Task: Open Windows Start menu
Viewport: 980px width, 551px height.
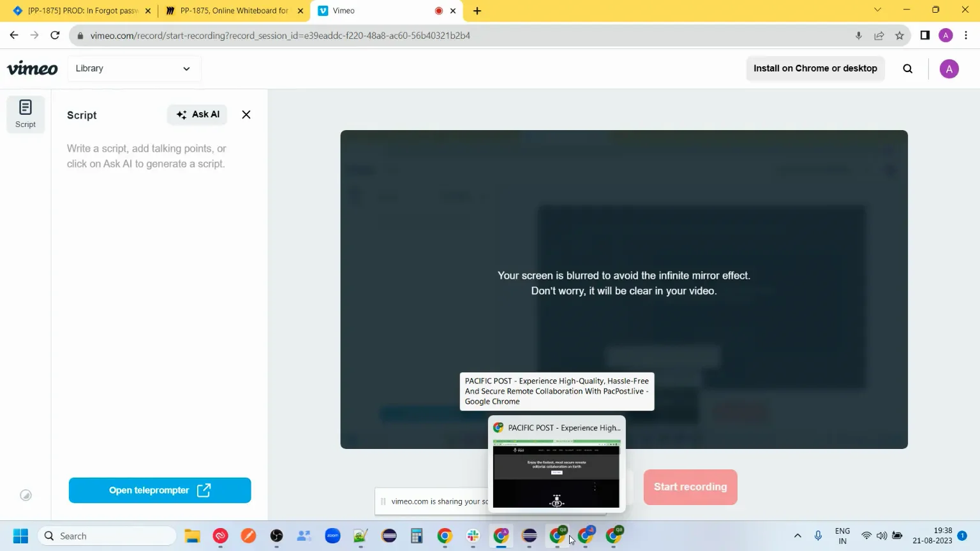Action: [20, 536]
